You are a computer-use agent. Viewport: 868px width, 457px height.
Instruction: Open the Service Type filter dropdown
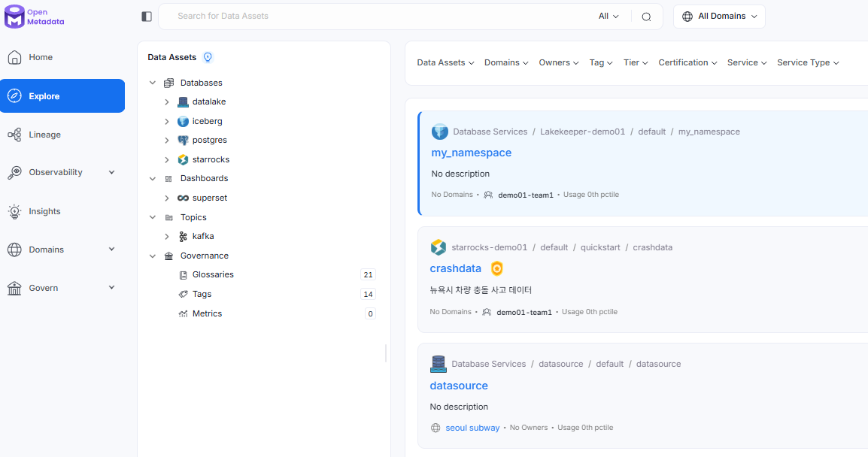click(808, 62)
